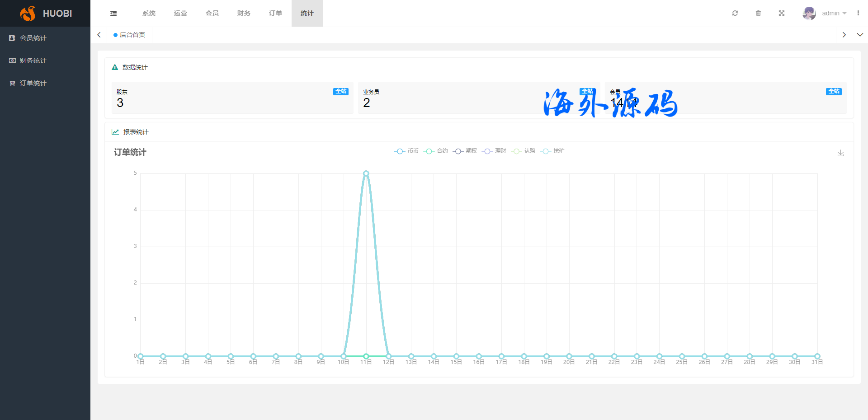Click the refresh icon in top bar

735,13
